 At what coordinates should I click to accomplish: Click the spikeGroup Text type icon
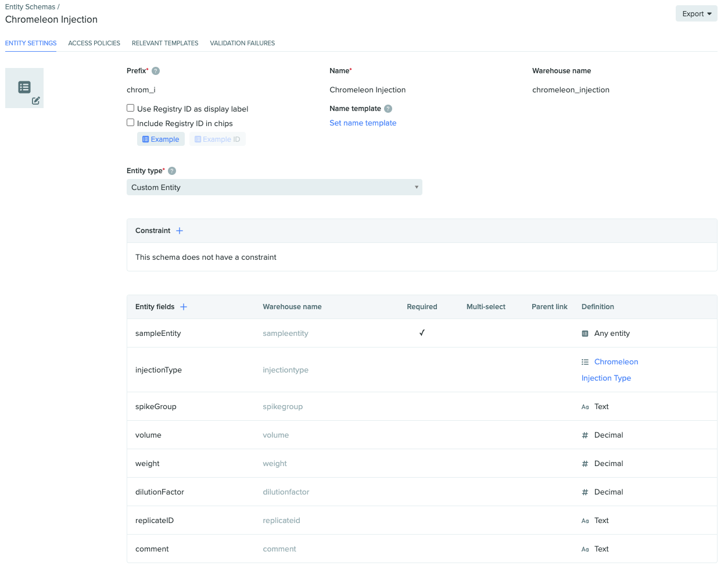585,407
